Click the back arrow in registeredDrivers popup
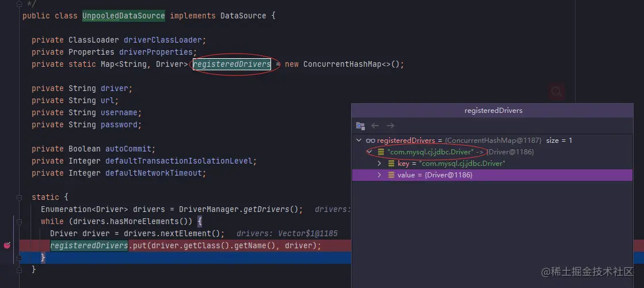The width and height of the screenshot is (644, 288). point(375,126)
